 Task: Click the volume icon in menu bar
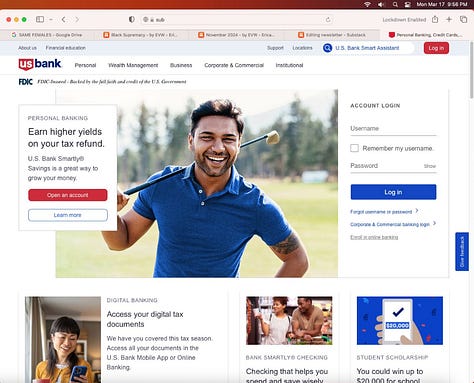tap(381, 4)
